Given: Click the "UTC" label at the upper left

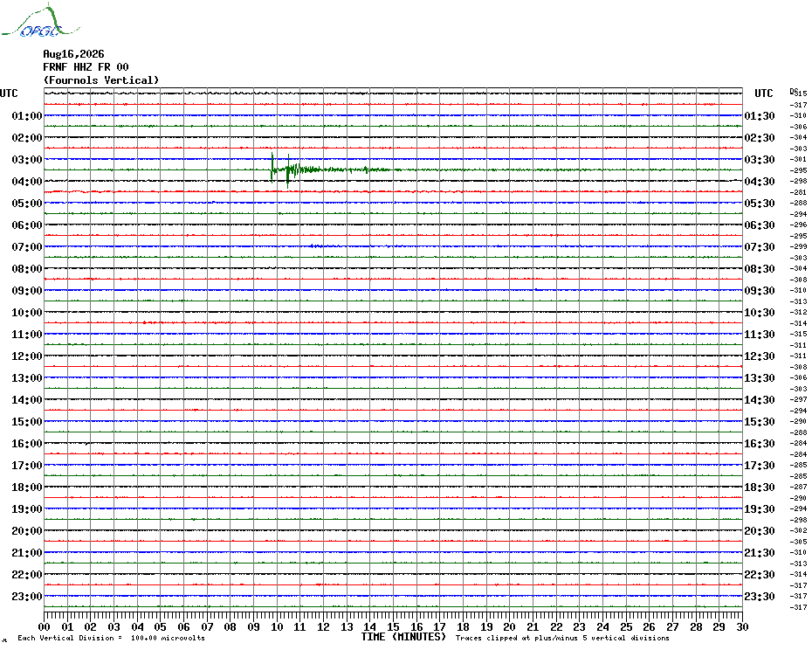Looking at the screenshot, I should 9,93.
